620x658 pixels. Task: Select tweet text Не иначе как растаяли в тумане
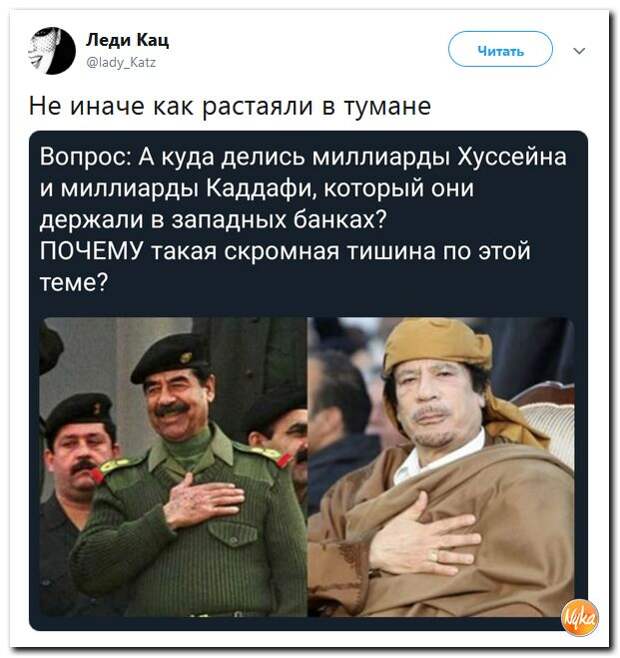230,106
